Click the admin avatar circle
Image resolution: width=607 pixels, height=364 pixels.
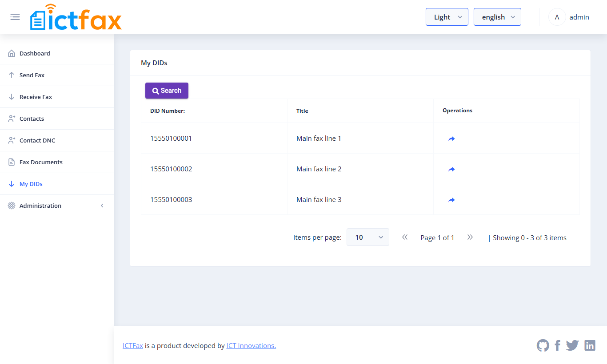[557, 17]
